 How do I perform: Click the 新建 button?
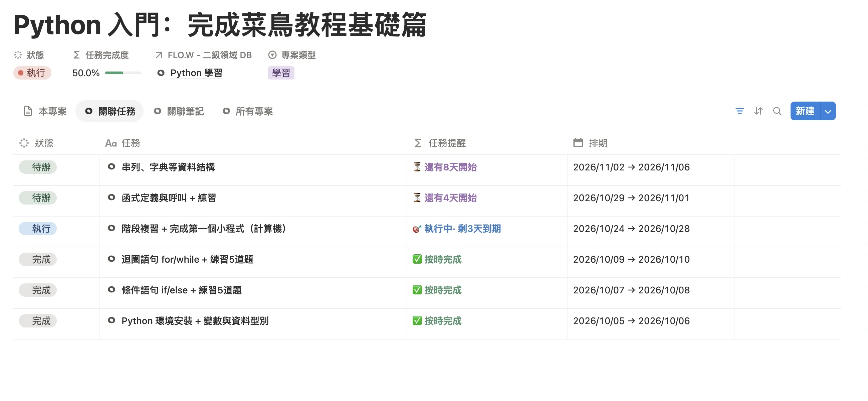[805, 111]
